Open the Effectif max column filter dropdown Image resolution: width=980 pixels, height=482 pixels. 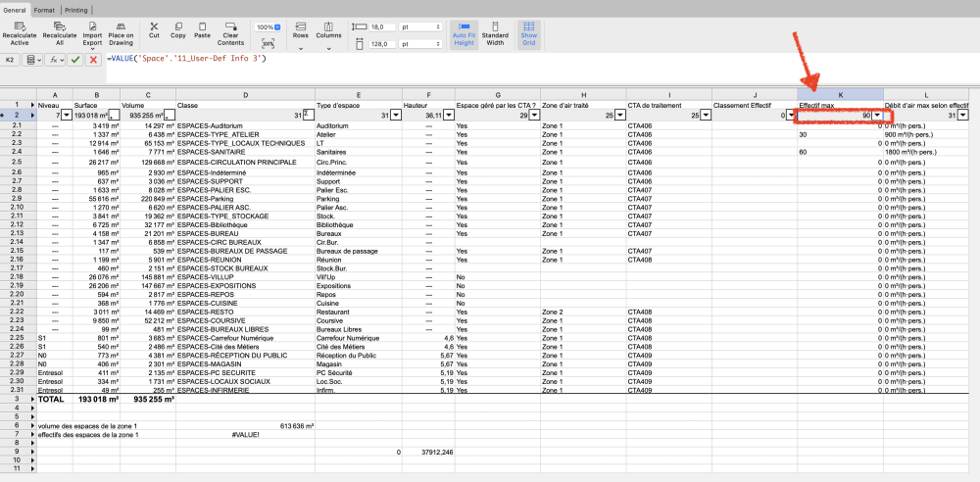[x=877, y=115]
